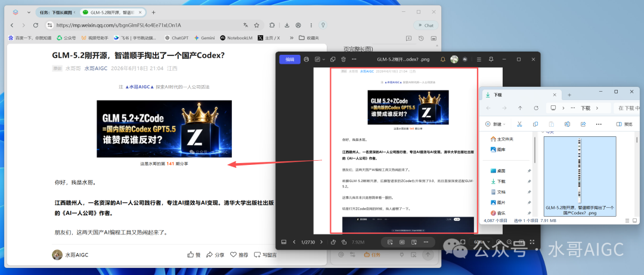Click the cut scissors icon in File Explorer
644x275 pixels.
click(519, 124)
